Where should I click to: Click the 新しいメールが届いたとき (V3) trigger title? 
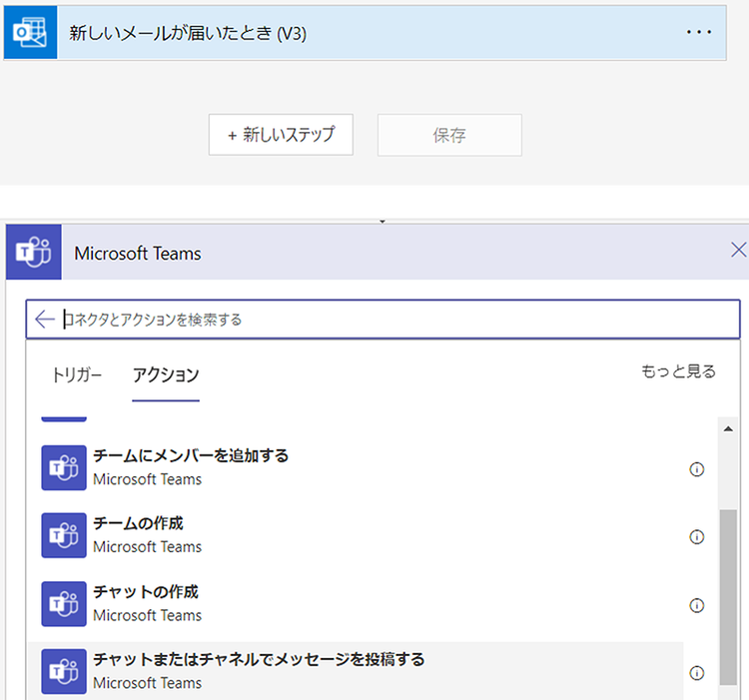[188, 33]
